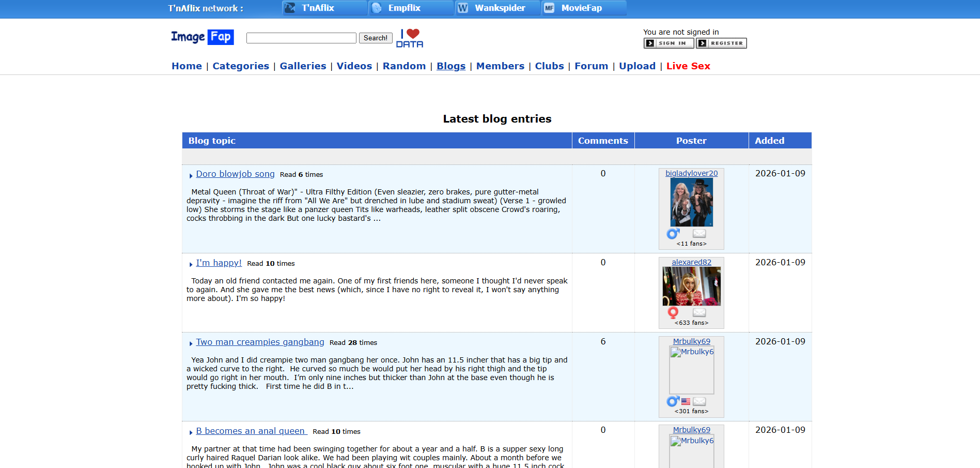980x468 pixels.
Task: Open T'nAflix from the network bar icon
Action: coord(289,8)
